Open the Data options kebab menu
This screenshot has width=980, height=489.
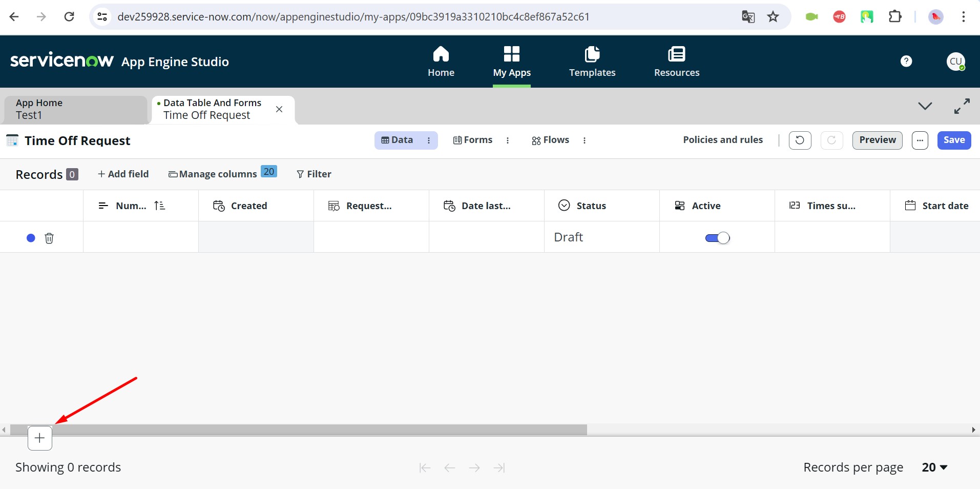[429, 140]
